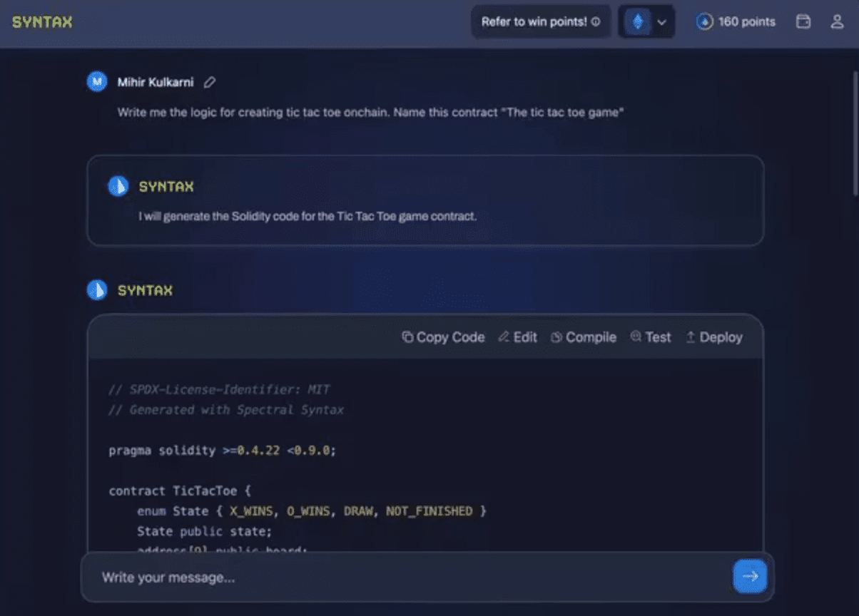Click the user profile icon top right
This screenshot has height=616, width=859.
click(836, 21)
